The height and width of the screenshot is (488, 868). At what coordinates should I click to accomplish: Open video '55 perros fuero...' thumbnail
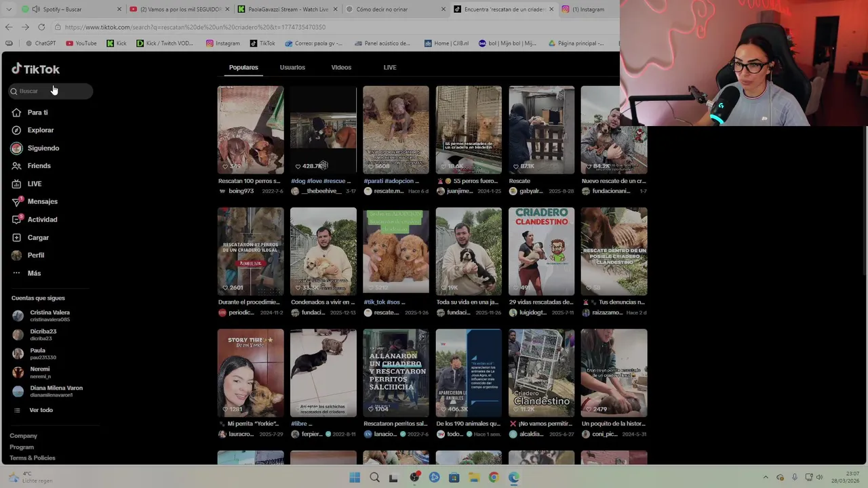pyautogui.click(x=469, y=129)
